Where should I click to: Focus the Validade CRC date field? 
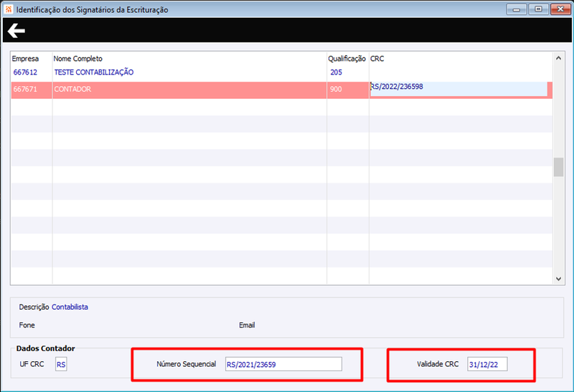tap(487, 364)
